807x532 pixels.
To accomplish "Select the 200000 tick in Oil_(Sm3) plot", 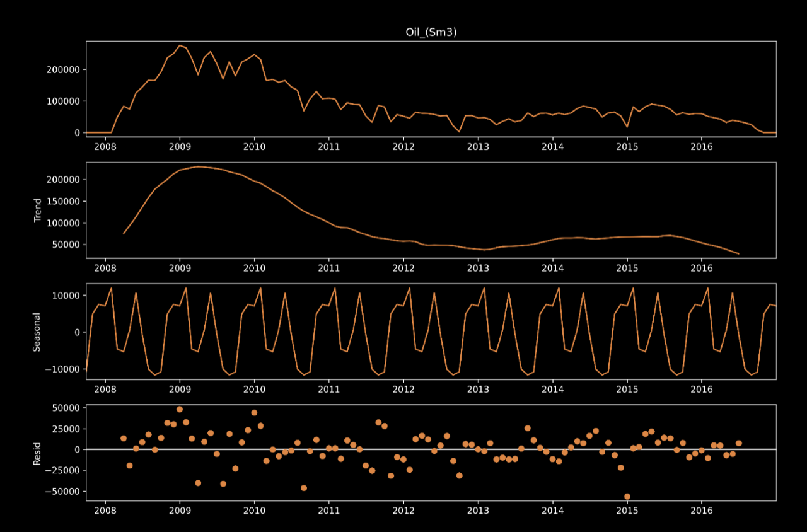I will tap(63, 69).
